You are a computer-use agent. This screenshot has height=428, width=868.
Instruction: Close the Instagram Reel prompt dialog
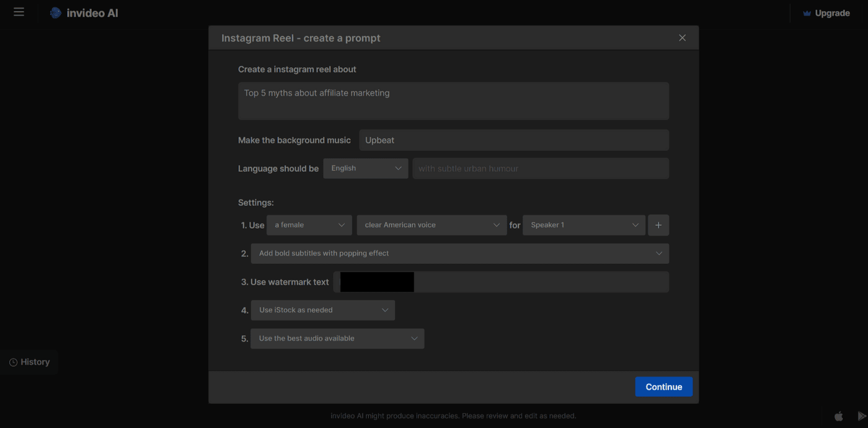pyautogui.click(x=682, y=38)
